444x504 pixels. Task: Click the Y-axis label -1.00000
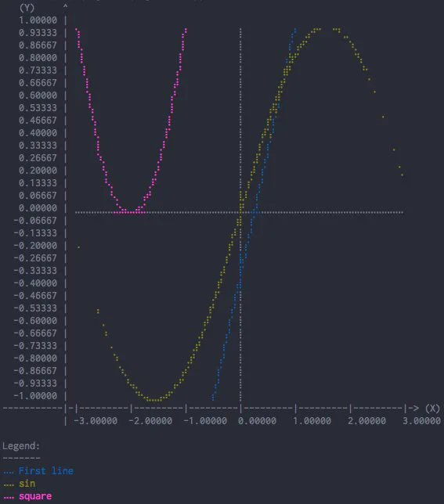tap(35, 396)
